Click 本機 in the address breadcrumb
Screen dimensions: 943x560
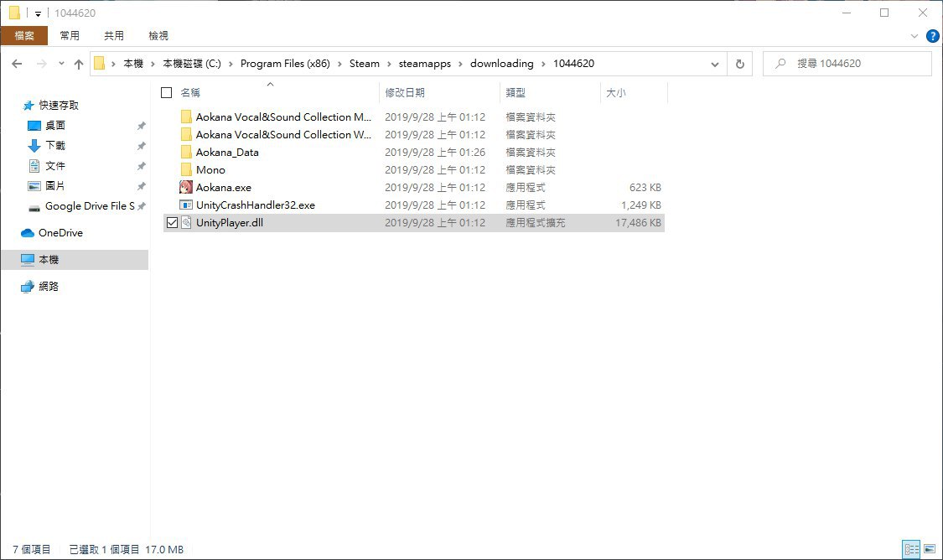[133, 64]
